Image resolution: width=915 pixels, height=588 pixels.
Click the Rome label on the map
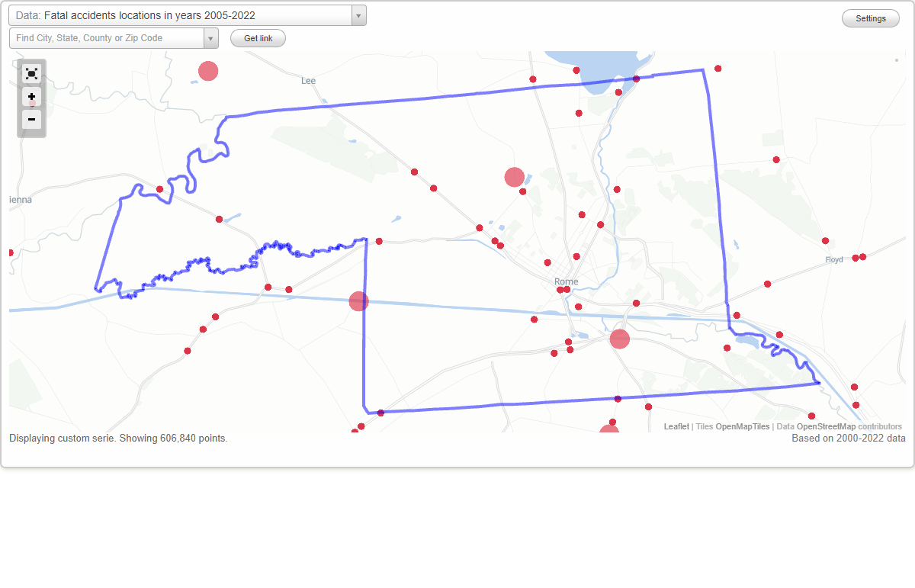pos(566,281)
